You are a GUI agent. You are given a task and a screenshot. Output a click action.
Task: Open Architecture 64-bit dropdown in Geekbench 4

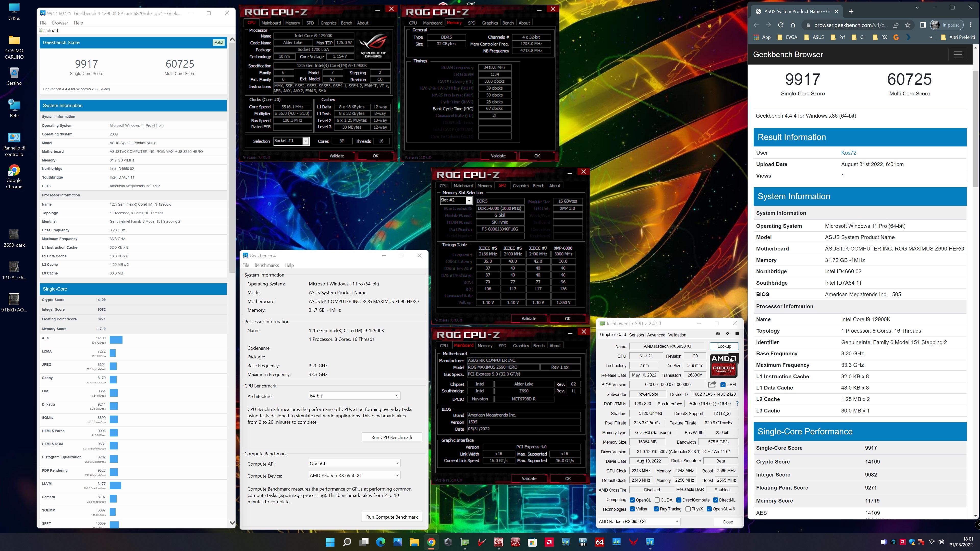(354, 395)
